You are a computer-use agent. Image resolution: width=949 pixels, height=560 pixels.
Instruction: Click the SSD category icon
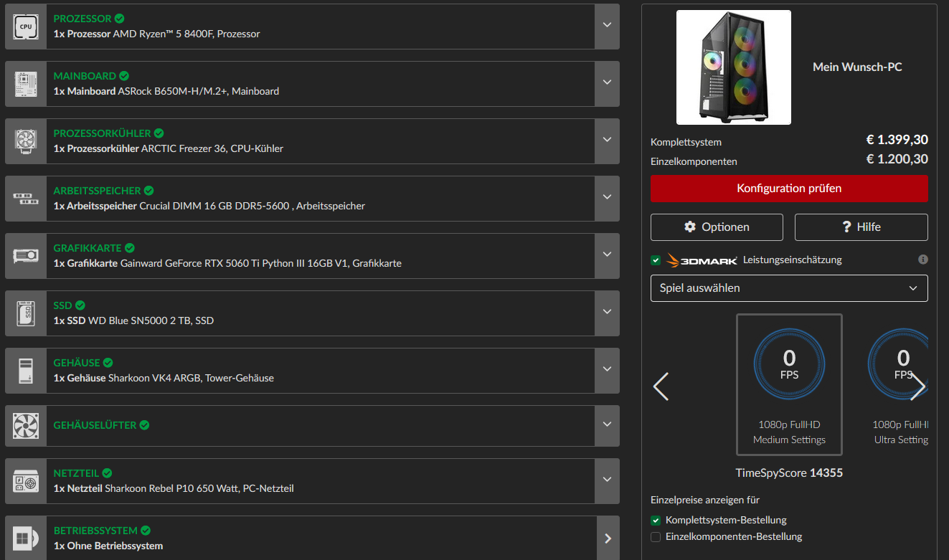(26, 313)
